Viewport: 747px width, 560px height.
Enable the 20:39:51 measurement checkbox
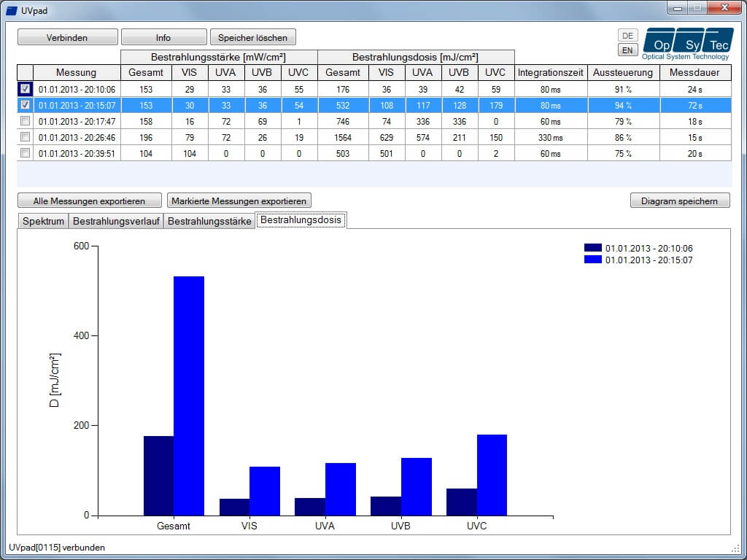[x=26, y=153]
